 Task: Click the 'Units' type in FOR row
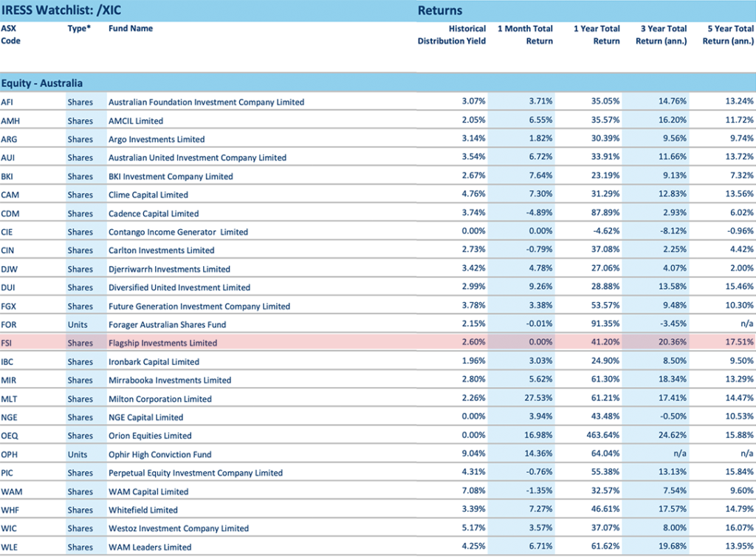click(x=78, y=324)
